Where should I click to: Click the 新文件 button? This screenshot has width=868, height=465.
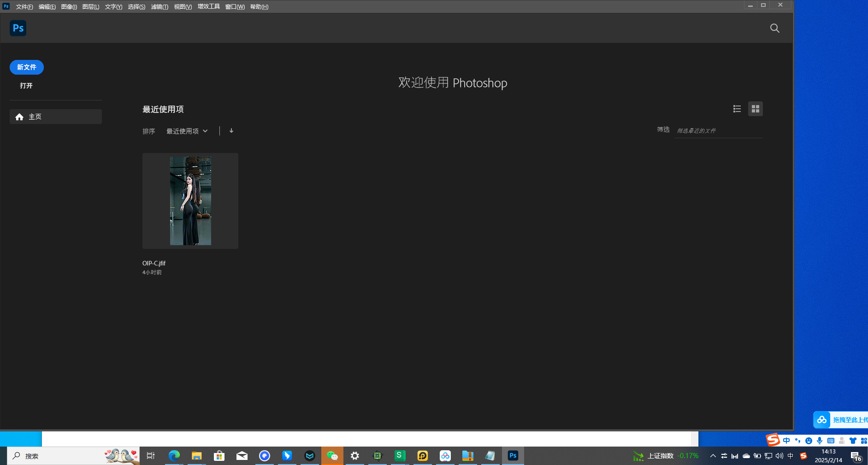point(27,67)
